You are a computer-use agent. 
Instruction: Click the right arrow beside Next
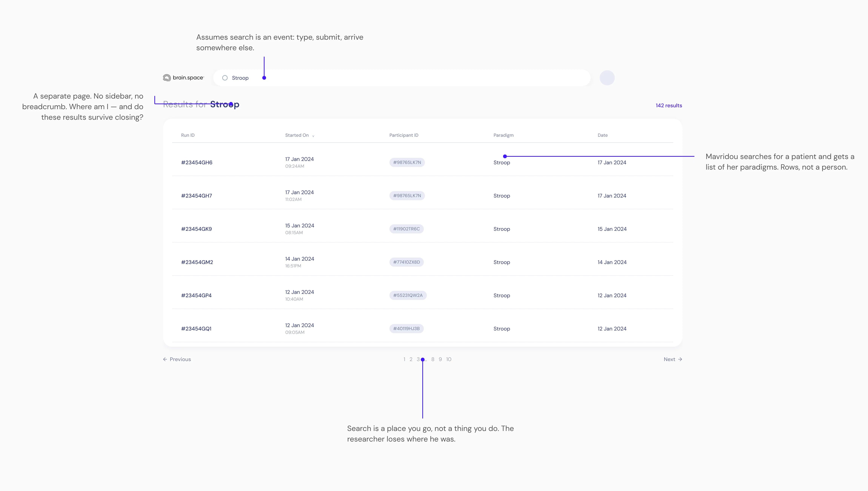pos(680,359)
